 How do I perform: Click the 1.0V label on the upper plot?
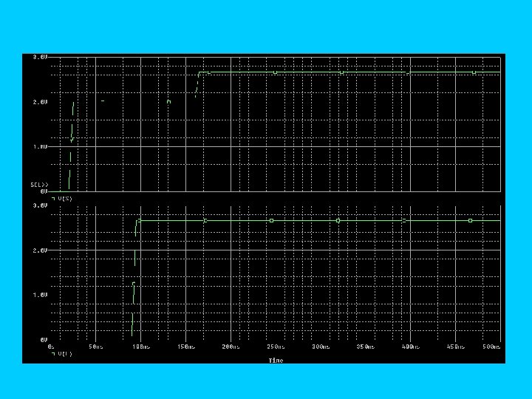pyautogui.click(x=41, y=147)
